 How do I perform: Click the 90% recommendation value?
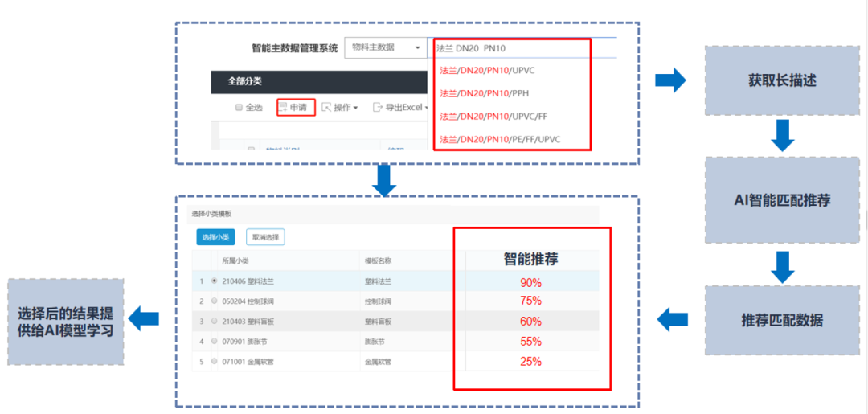pyautogui.click(x=530, y=283)
